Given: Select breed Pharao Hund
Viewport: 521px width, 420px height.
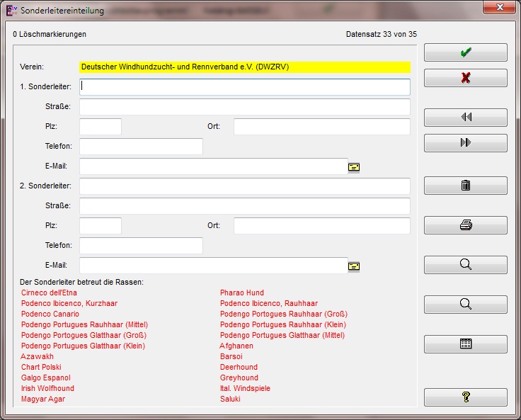Looking at the screenshot, I should click(242, 293).
